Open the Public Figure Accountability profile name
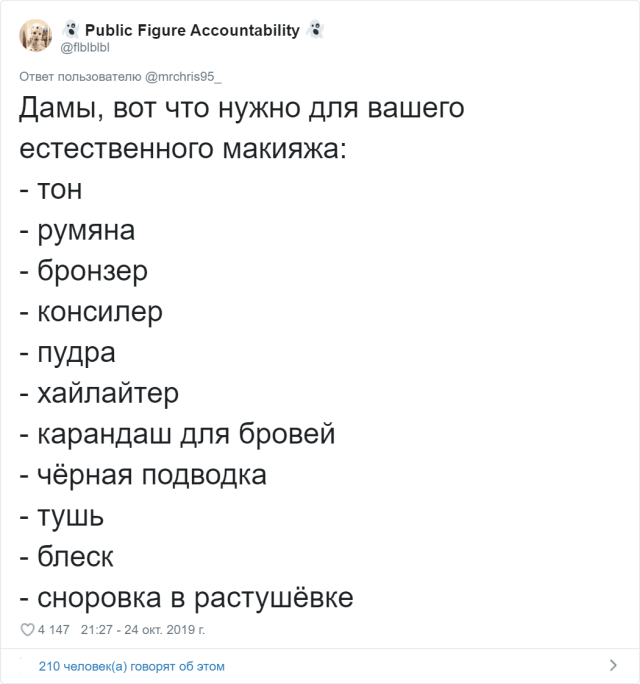 pyautogui.click(x=192, y=30)
